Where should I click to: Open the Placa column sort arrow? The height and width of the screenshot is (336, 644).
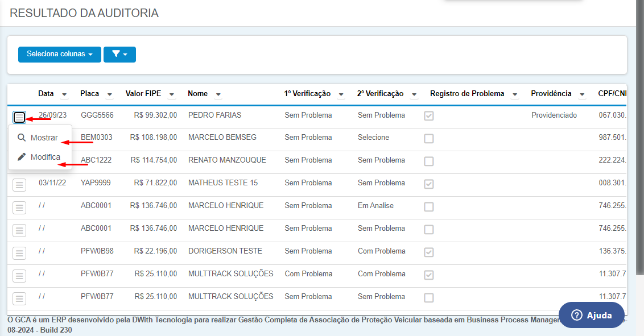pos(110,94)
